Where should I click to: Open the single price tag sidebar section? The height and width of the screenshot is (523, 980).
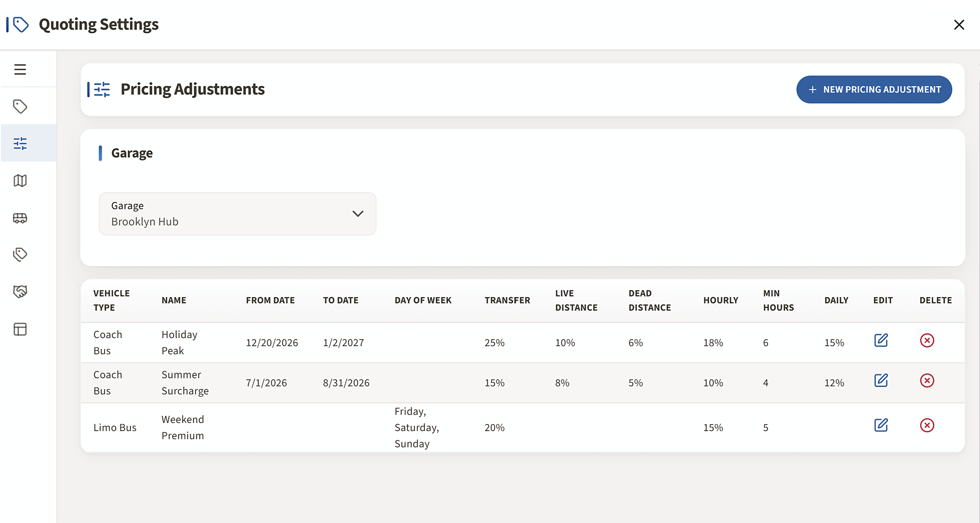[x=20, y=107]
